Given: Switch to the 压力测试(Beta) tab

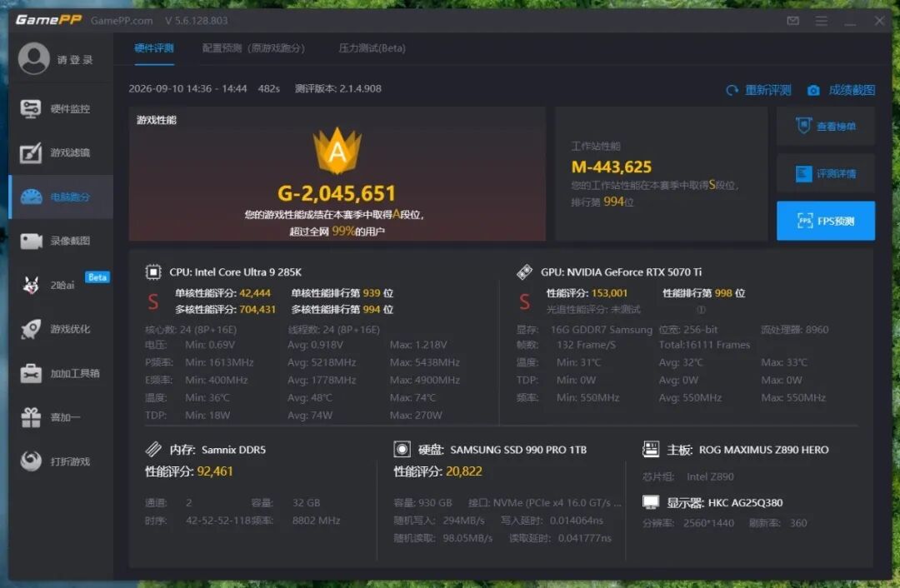Looking at the screenshot, I should pos(372,48).
